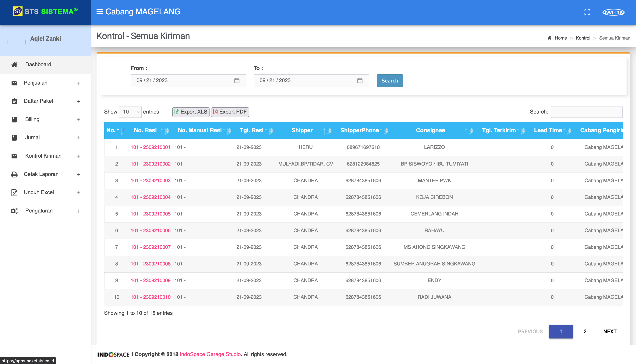Expand the Pengaturan menu plus sign
Image resolution: width=636 pixels, height=364 pixels.
(79, 211)
